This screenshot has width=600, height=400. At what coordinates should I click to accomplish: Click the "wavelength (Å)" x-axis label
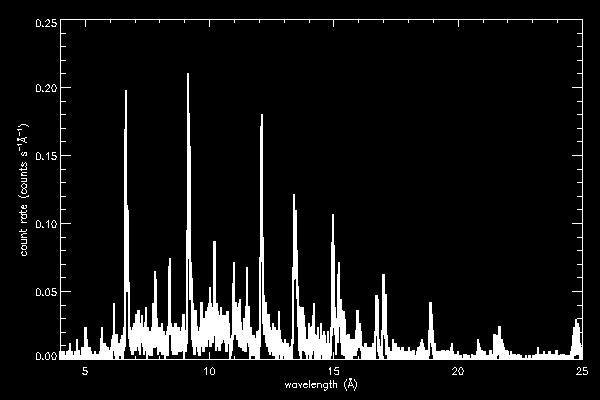coord(320,384)
